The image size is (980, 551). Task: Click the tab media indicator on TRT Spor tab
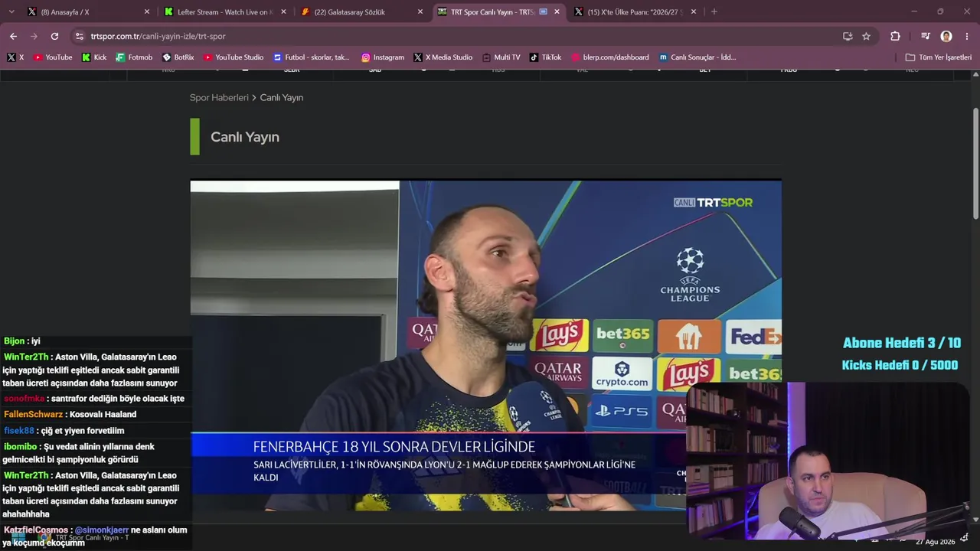click(x=543, y=11)
